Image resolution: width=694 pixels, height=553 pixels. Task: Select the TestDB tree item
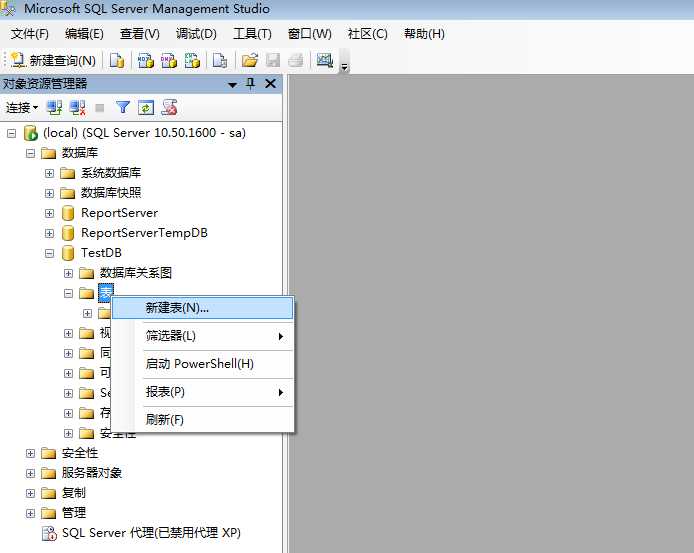[101, 253]
